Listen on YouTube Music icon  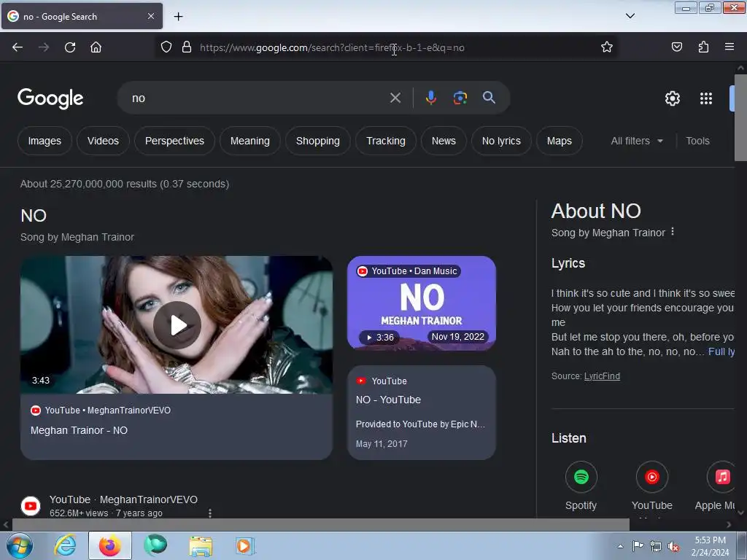pos(652,477)
